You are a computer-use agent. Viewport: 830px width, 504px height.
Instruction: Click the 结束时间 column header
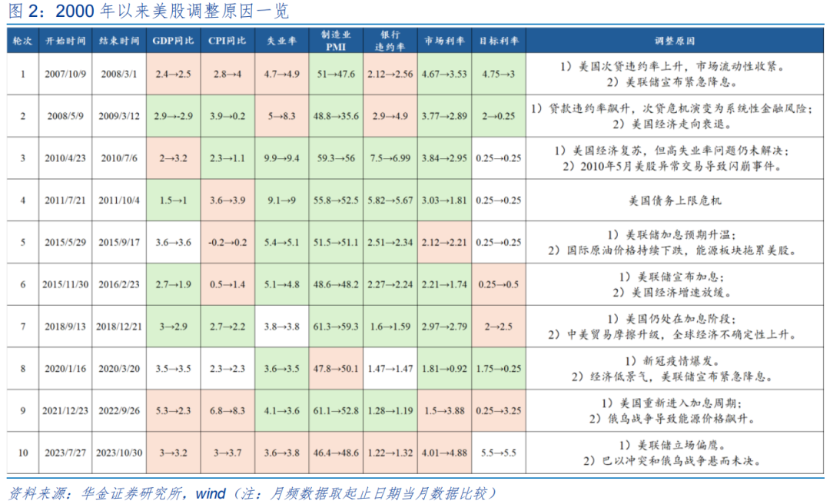point(119,41)
